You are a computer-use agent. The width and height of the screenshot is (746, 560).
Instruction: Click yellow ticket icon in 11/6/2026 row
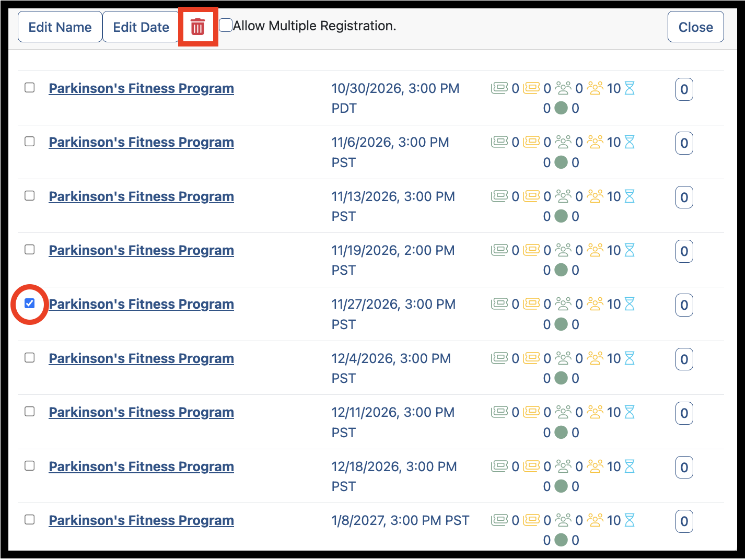pyautogui.click(x=531, y=142)
